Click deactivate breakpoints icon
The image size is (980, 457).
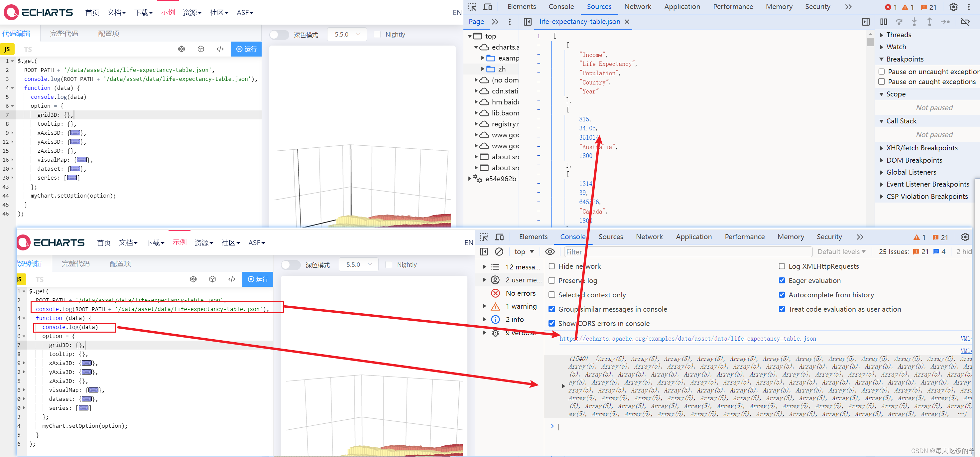click(965, 22)
